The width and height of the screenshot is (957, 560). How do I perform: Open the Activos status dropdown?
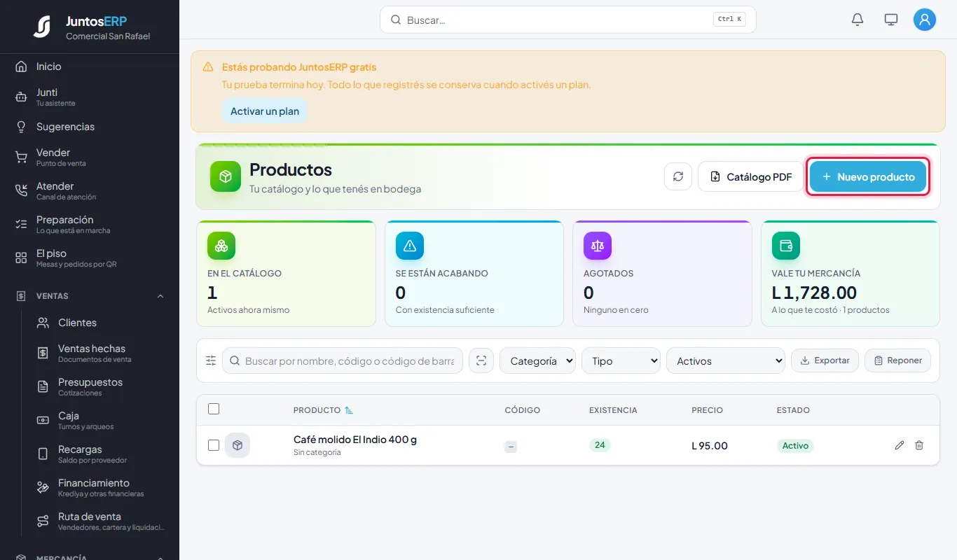tap(726, 360)
